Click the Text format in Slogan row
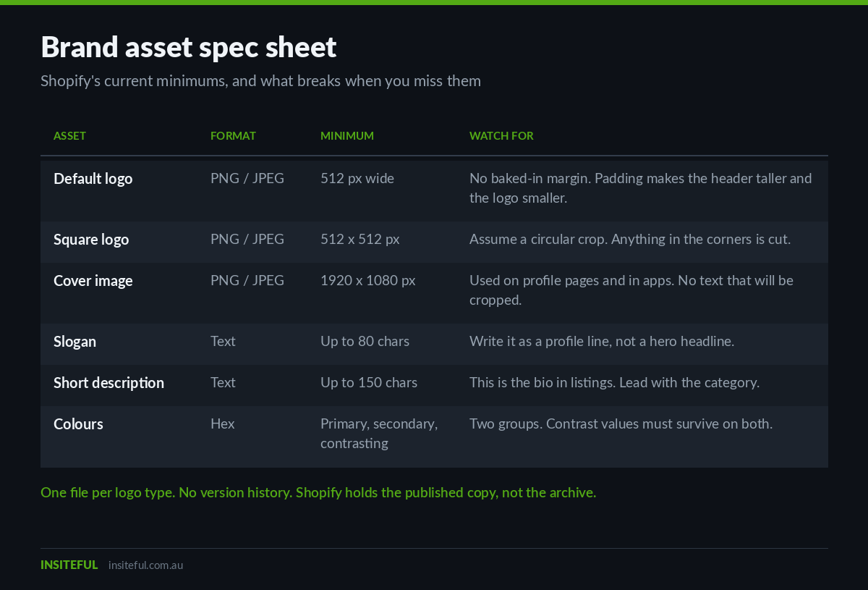The height and width of the screenshot is (590, 868). click(x=223, y=341)
